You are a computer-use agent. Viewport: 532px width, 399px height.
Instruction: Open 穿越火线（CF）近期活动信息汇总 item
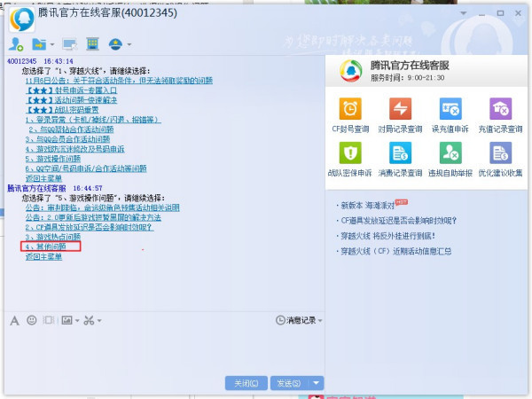pyautogui.click(x=396, y=251)
